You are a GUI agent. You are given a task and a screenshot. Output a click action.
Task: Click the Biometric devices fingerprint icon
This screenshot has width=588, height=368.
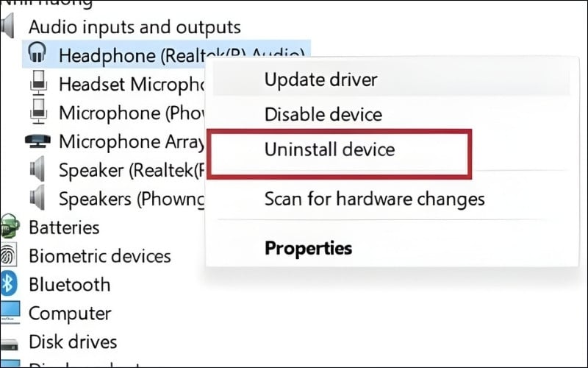[x=10, y=255]
